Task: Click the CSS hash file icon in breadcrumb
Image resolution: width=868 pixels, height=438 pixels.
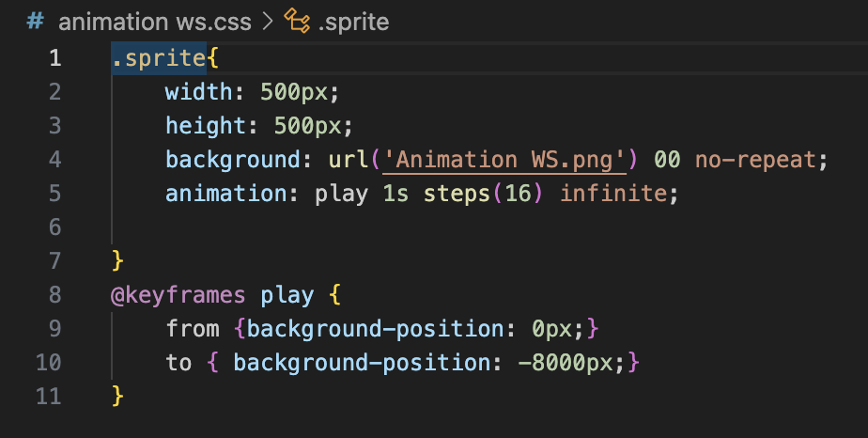Action: pyautogui.click(x=36, y=21)
